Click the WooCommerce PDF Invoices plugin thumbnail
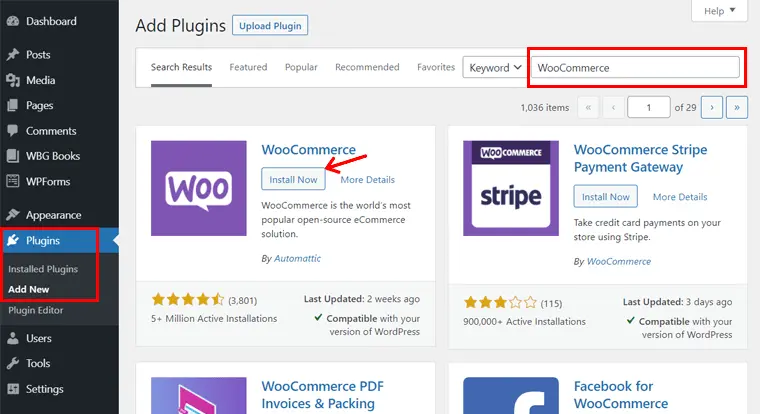 [x=199, y=396]
